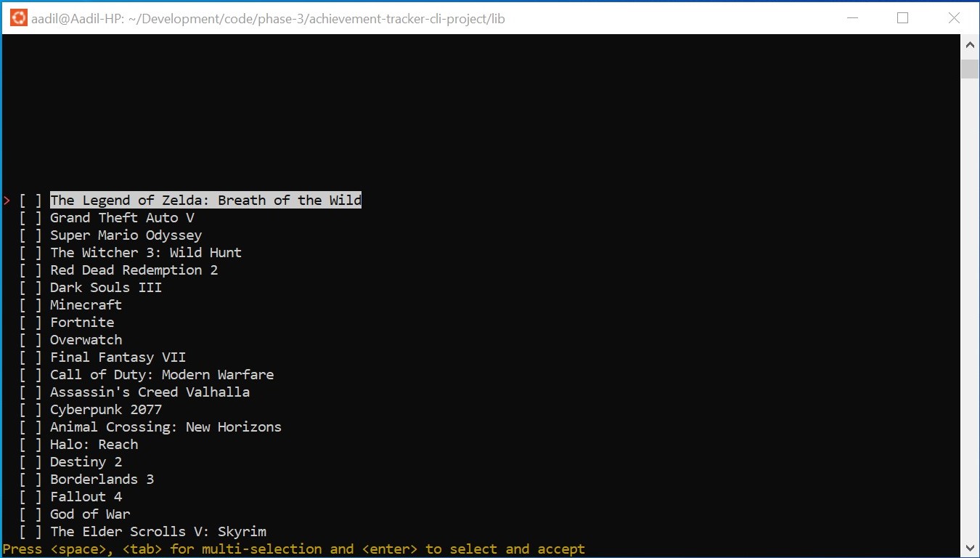
Task: Click the multi-selection help line at bottom
Action: [294, 549]
